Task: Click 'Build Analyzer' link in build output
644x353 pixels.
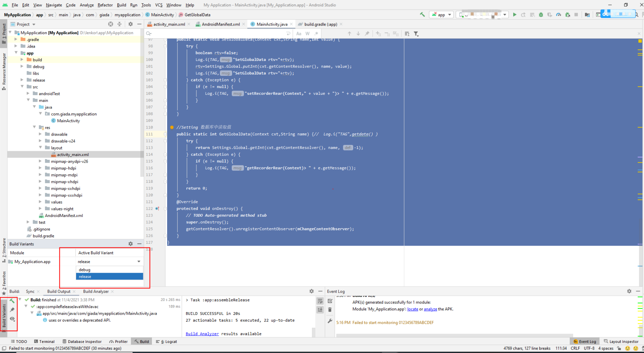Action: click(x=202, y=334)
